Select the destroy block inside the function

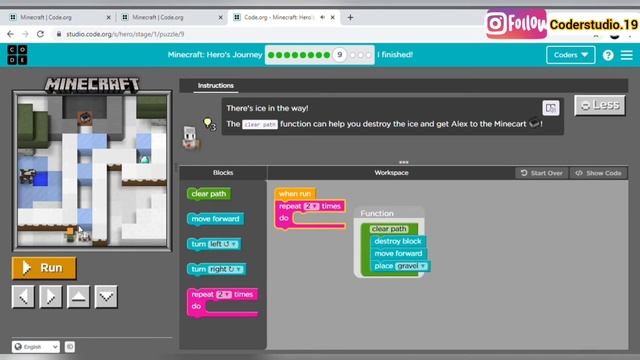tap(398, 241)
